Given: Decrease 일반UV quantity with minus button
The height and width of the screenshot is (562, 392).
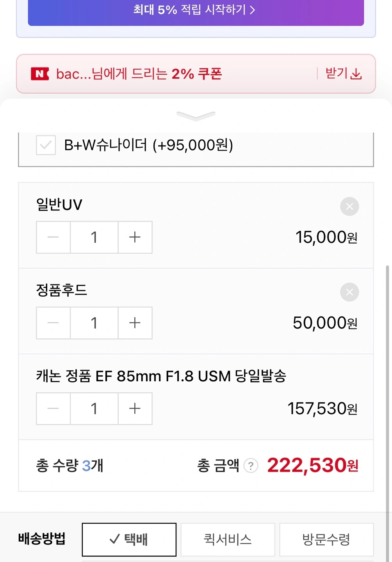Looking at the screenshot, I should [x=53, y=237].
